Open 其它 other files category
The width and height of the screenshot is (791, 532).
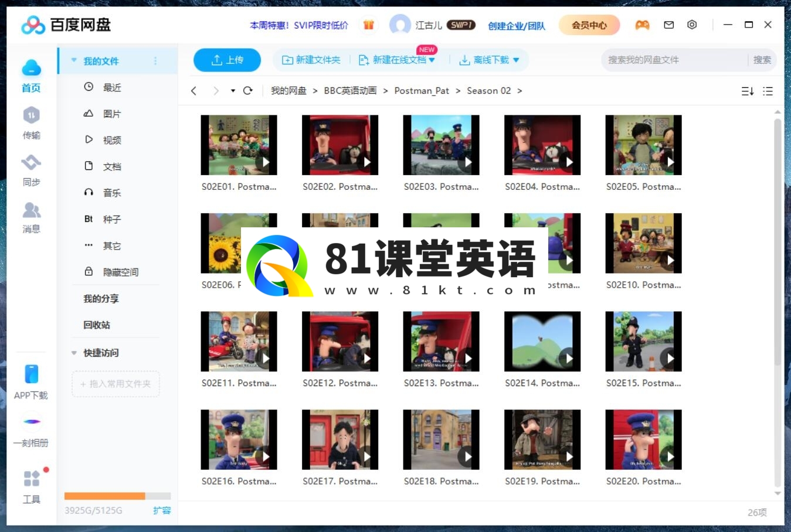tap(111, 245)
